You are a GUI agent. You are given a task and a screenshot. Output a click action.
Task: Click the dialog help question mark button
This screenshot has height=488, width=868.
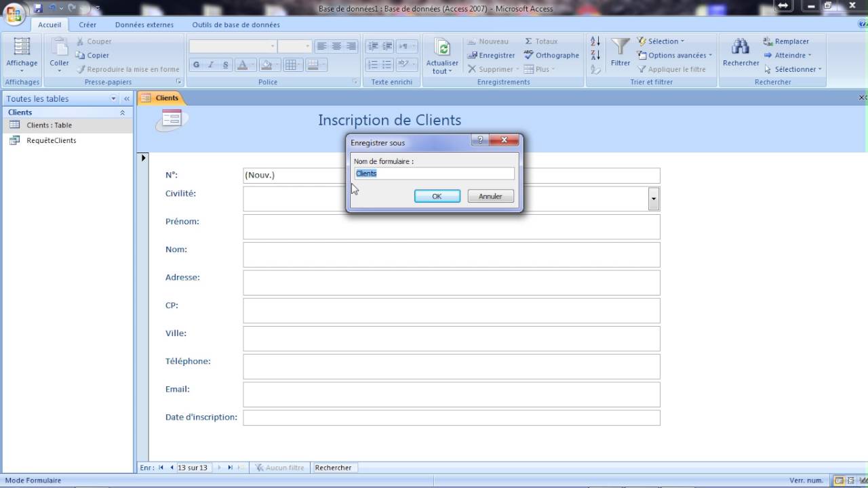click(x=479, y=140)
